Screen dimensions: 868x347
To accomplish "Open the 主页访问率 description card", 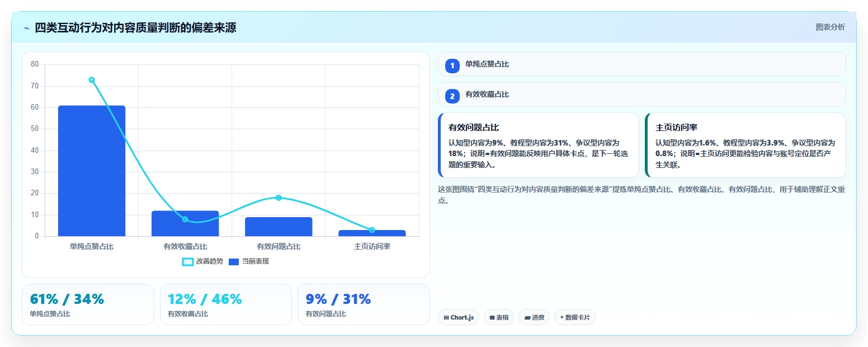I will pos(746,145).
